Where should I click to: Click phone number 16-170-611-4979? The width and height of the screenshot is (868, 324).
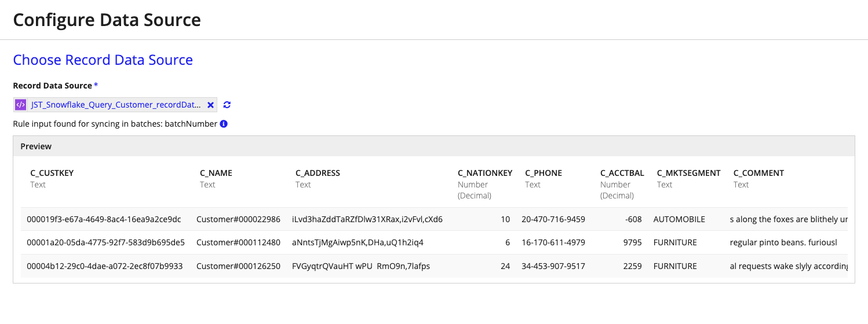(553, 242)
